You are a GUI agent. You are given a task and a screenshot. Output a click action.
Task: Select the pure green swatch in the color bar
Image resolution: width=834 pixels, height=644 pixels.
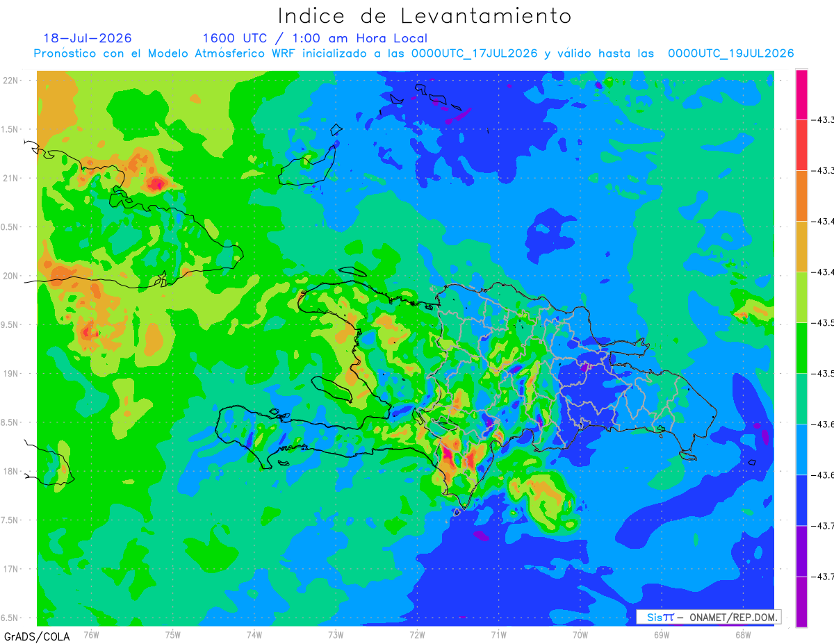pos(801,347)
